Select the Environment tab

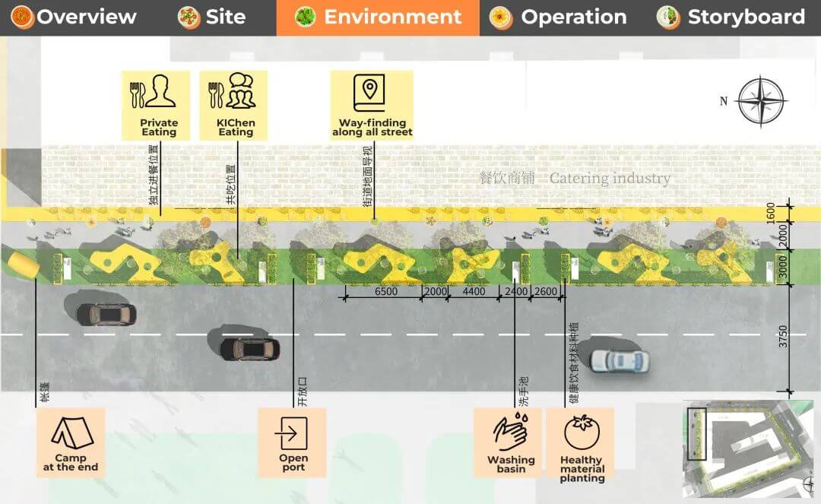click(x=378, y=17)
